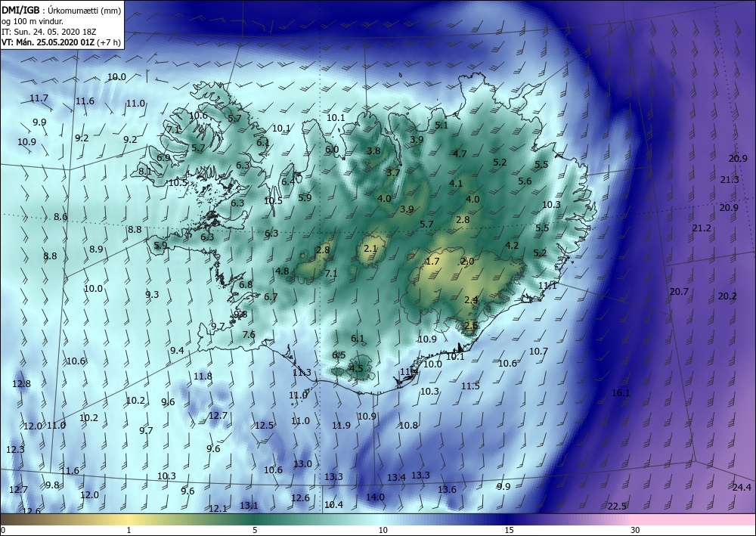Click the 8.6 value over western sea
756x536 pixels.
(x=60, y=217)
